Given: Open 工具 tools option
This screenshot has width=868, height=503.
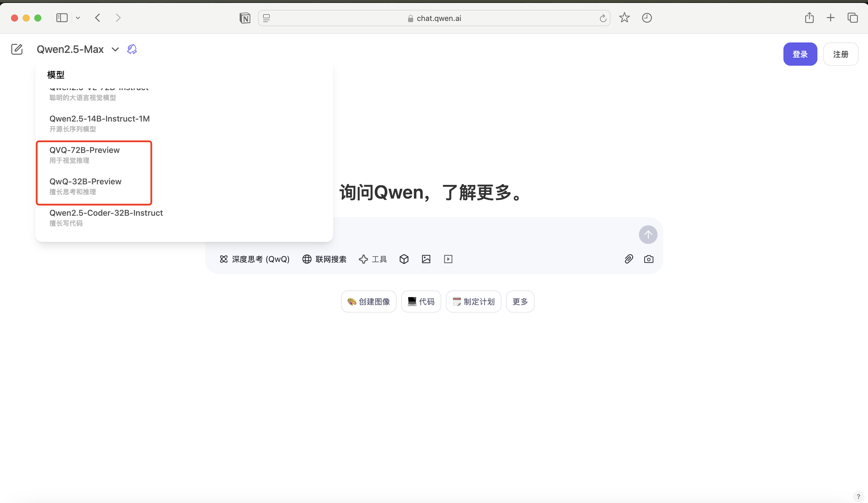Looking at the screenshot, I should click(373, 259).
